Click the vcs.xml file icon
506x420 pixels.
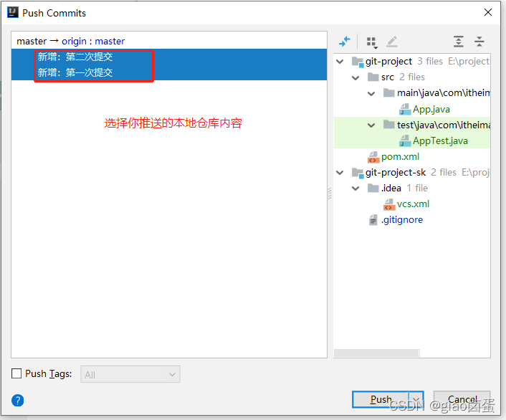pos(389,204)
